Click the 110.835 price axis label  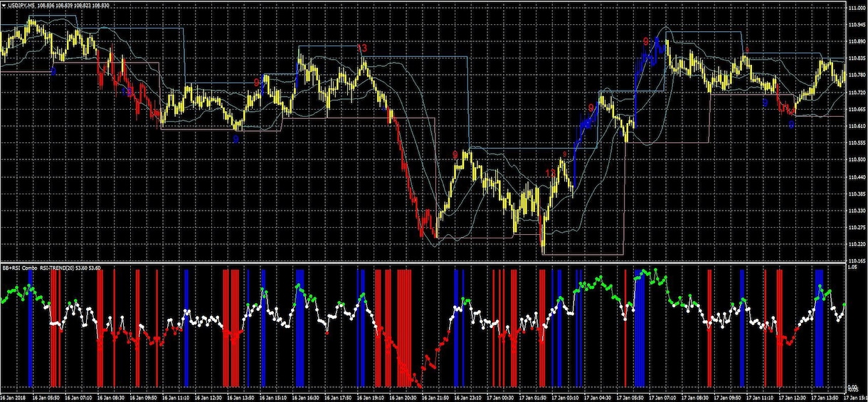pyautogui.click(x=857, y=58)
